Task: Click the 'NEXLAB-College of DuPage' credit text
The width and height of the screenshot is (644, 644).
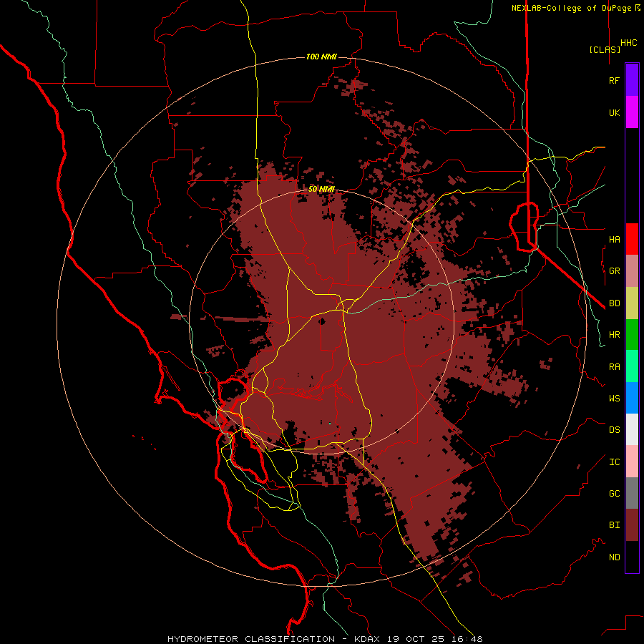Action: 572,8
